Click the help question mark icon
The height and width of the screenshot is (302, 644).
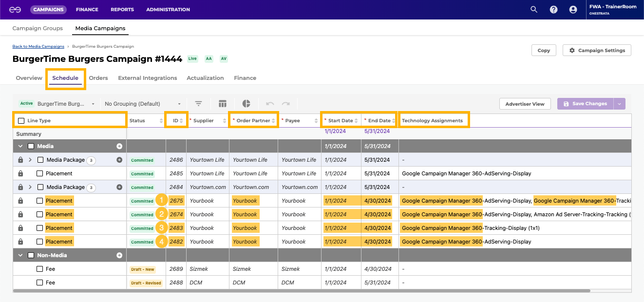tap(553, 9)
